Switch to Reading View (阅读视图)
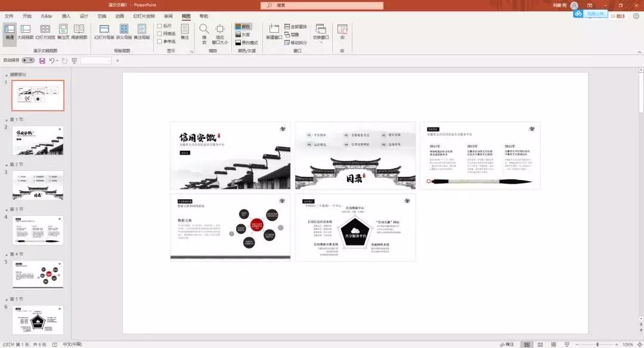Screen dimensions: 644x348 coord(79,32)
